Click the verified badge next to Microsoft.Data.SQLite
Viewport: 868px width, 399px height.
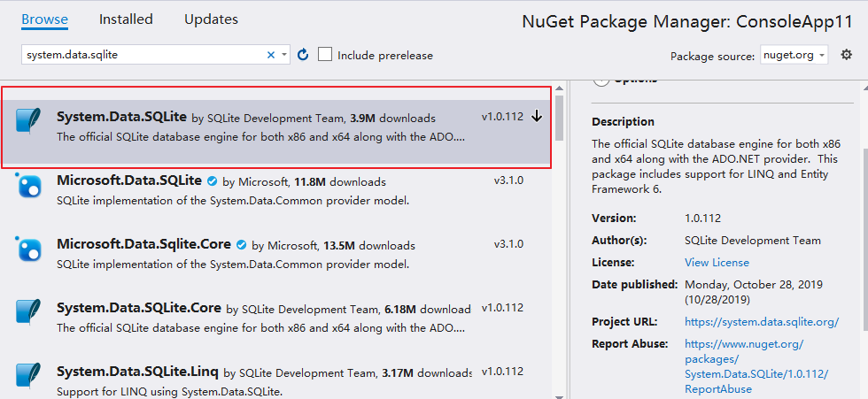pos(212,181)
